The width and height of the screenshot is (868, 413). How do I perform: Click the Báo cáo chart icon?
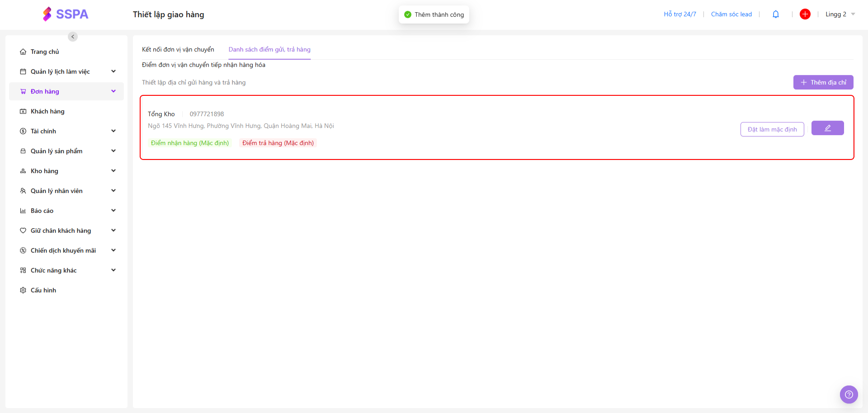coord(23,211)
